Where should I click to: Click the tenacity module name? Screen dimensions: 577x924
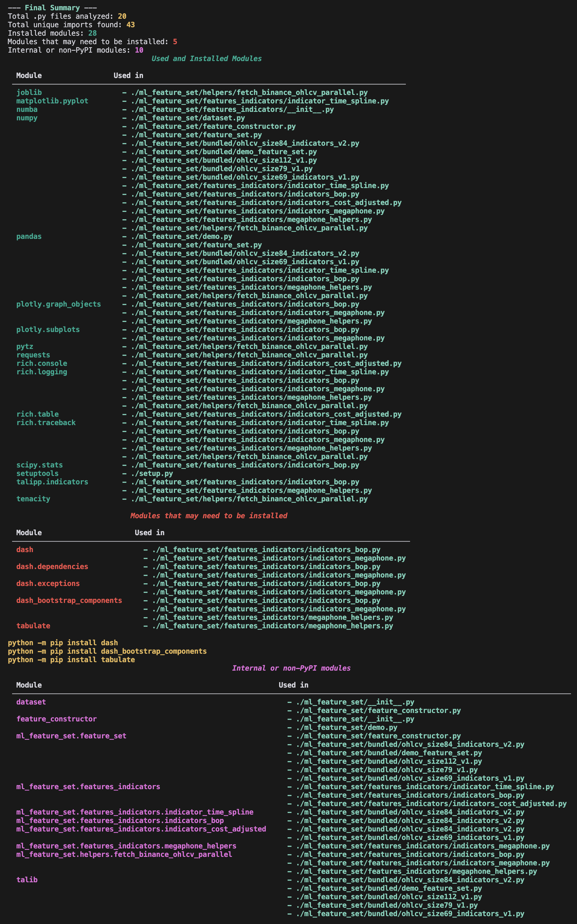[33, 499]
